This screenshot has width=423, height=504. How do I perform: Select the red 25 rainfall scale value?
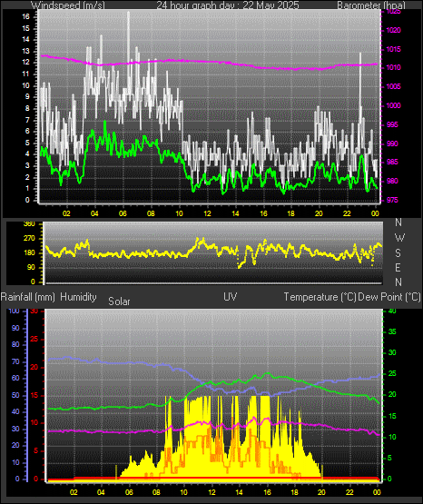[x=34, y=339]
